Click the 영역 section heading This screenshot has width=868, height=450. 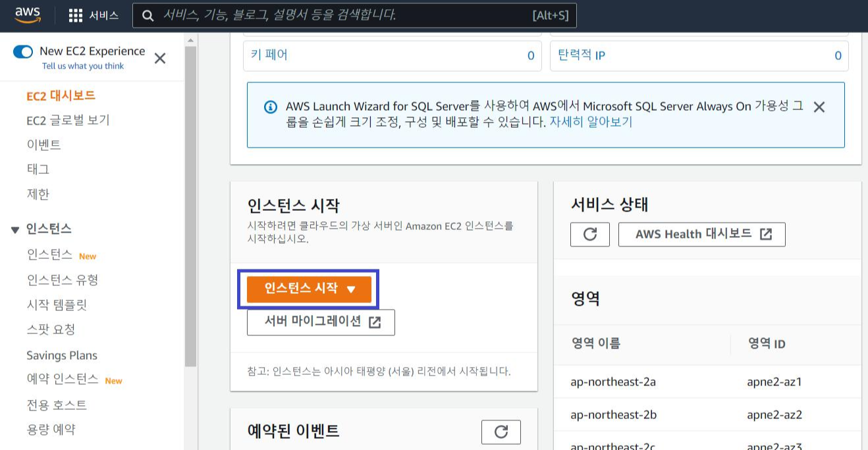585,298
